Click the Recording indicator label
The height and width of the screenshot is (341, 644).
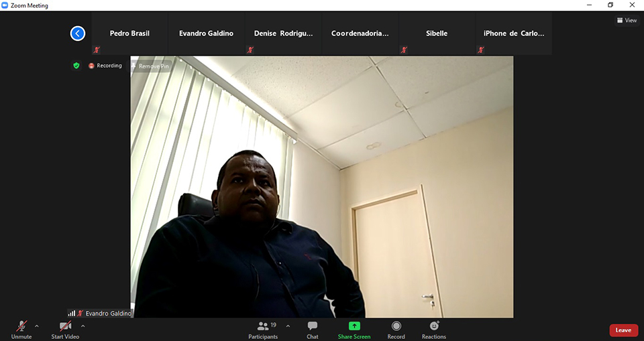[x=109, y=66]
